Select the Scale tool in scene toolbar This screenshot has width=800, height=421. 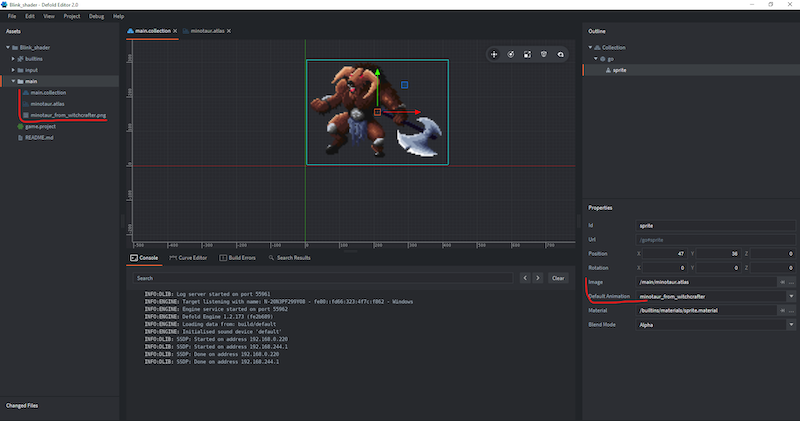click(527, 54)
